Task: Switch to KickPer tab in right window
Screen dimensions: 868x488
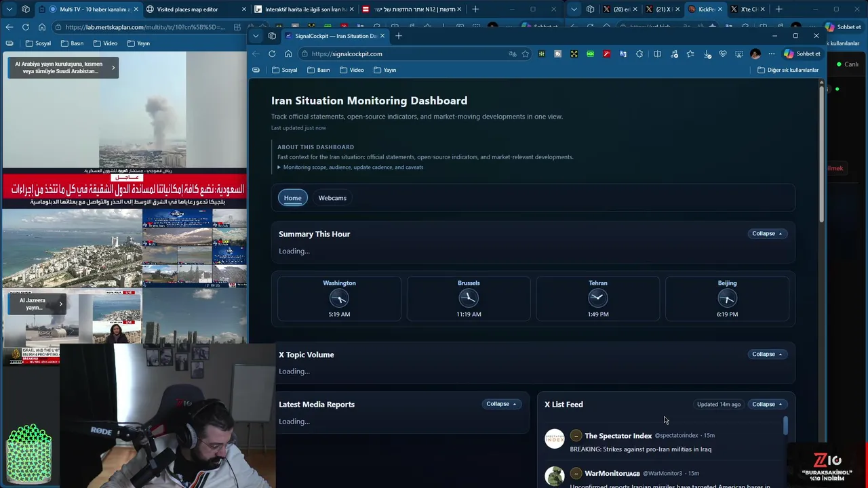Action: (x=705, y=9)
